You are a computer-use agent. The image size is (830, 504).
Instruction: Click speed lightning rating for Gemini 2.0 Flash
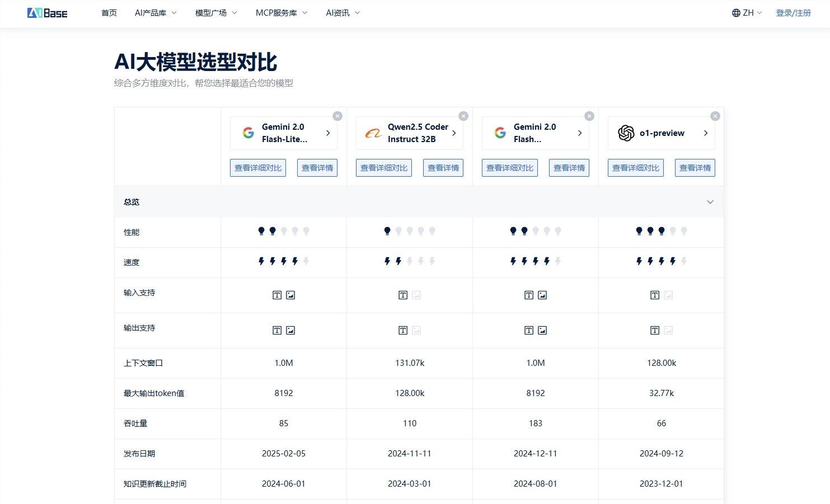(536, 261)
